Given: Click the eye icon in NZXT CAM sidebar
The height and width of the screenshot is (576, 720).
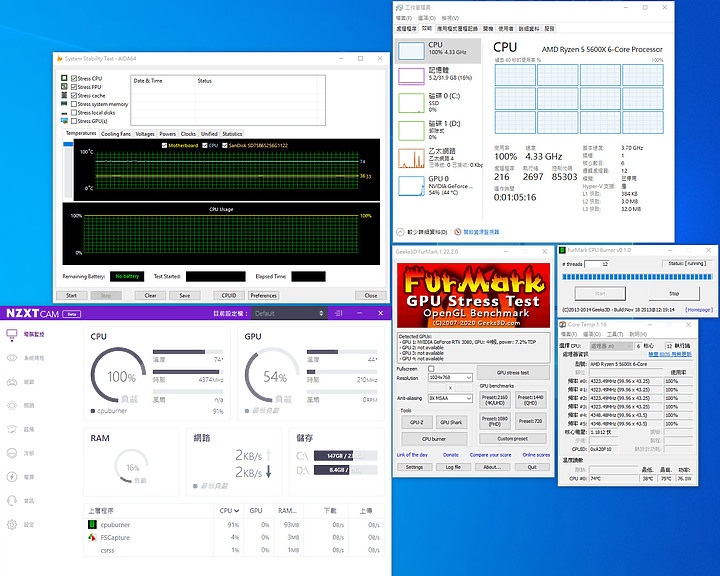Looking at the screenshot, I should point(12,358).
